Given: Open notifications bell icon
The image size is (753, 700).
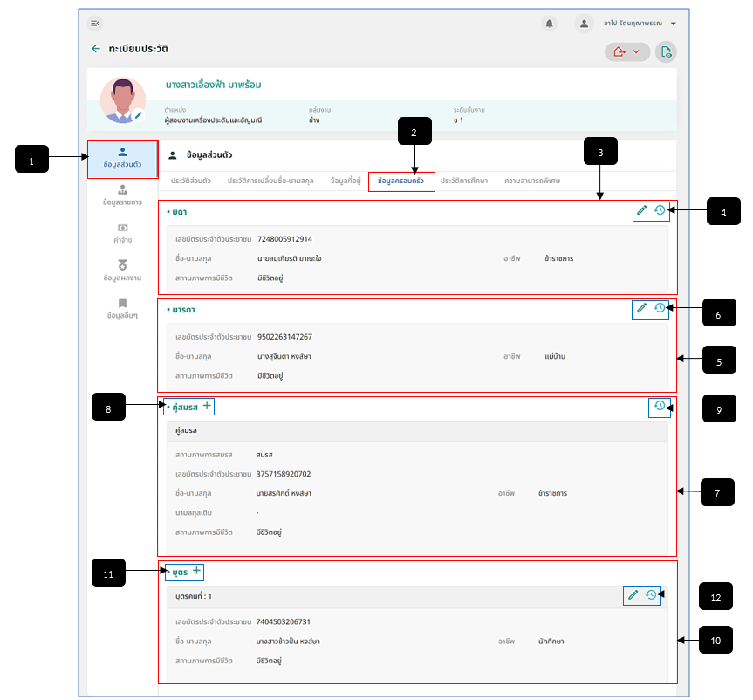Looking at the screenshot, I should 550,23.
